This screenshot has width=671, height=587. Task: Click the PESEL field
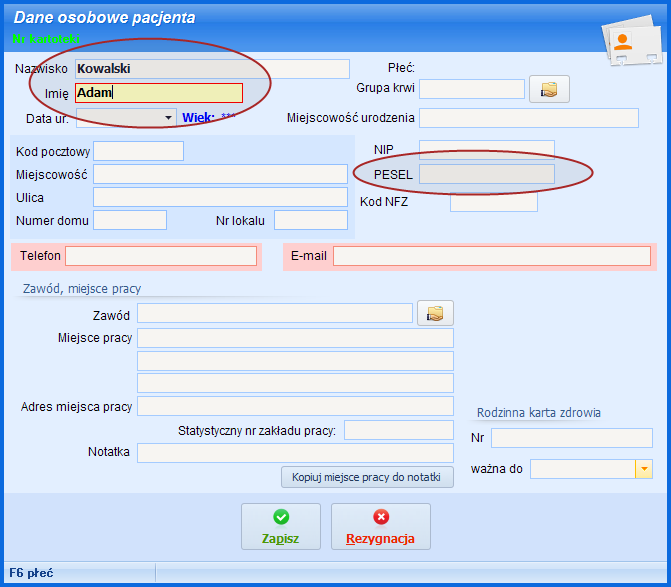coord(486,174)
